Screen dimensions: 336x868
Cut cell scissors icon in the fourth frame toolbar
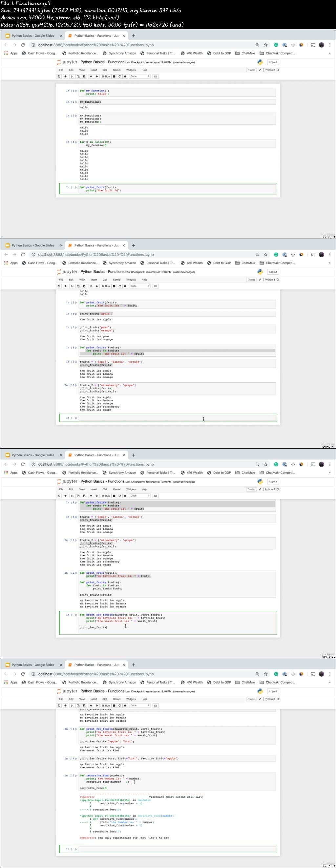tap(72, 705)
